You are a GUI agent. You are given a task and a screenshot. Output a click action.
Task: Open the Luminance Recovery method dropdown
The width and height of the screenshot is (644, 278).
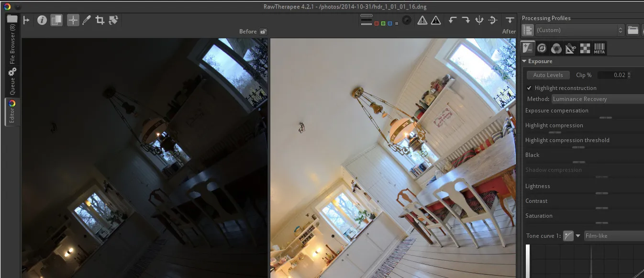[x=598, y=99]
